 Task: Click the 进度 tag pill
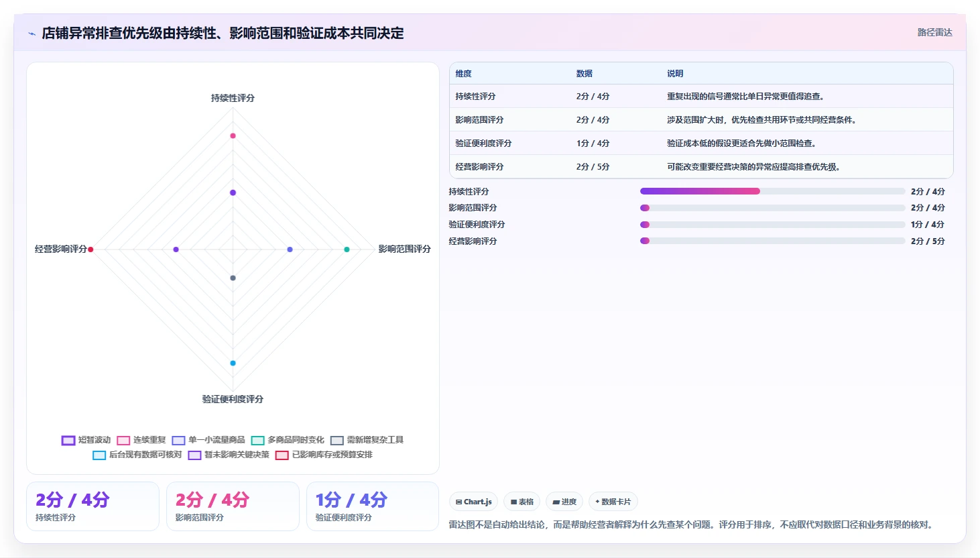tap(564, 502)
